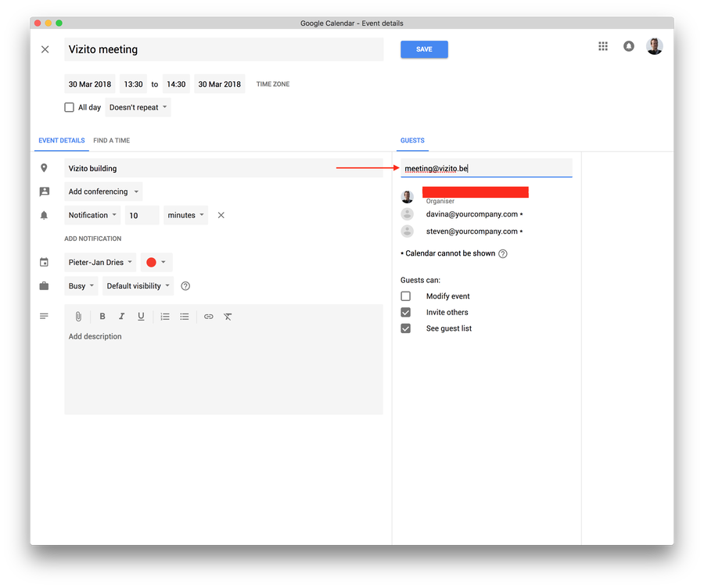Click the Add Notification link
The height and width of the screenshot is (588, 704).
(x=93, y=238)
